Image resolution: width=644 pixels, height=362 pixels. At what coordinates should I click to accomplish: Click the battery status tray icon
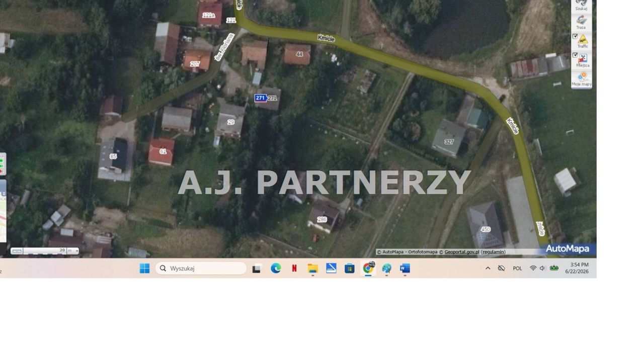click(554, 268)
